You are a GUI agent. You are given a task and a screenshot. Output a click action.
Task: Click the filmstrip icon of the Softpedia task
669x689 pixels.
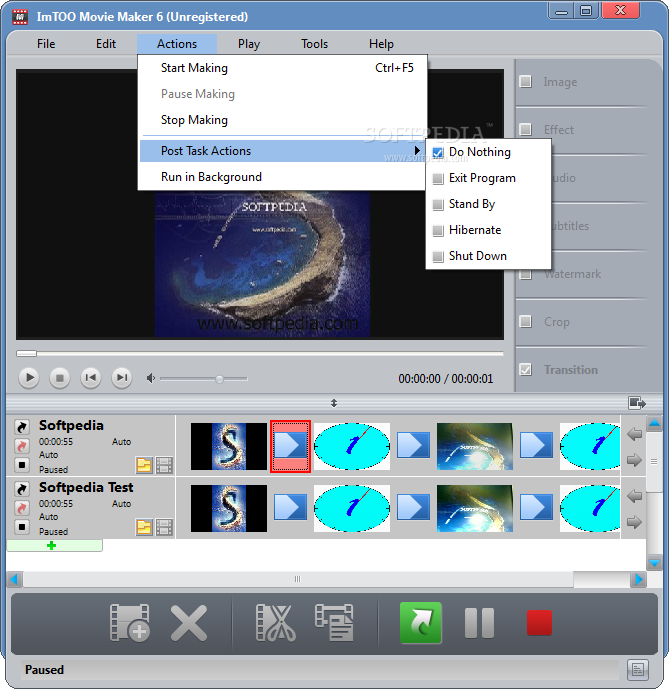164,465
